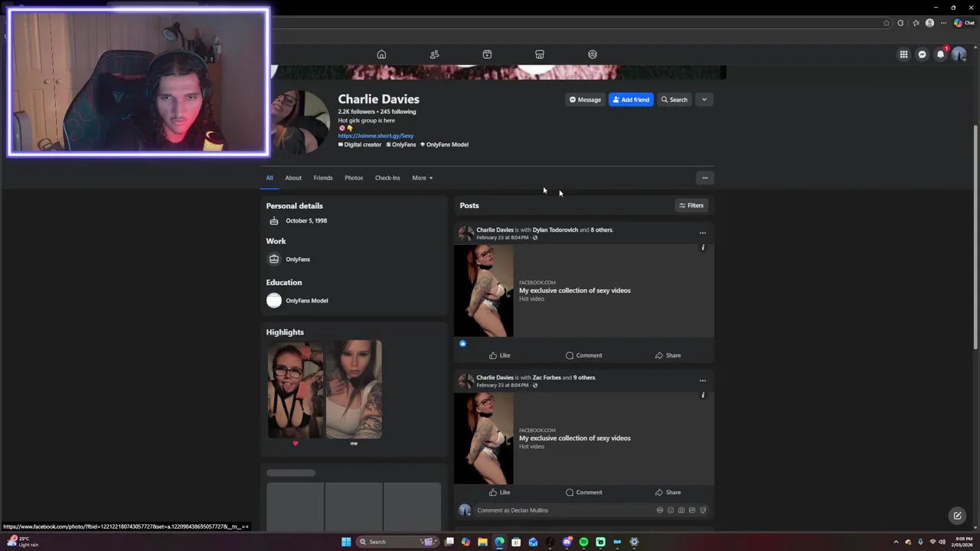The image size is (980, 551).
Task: Switch to the Photos tab
Action: (354, 178)
